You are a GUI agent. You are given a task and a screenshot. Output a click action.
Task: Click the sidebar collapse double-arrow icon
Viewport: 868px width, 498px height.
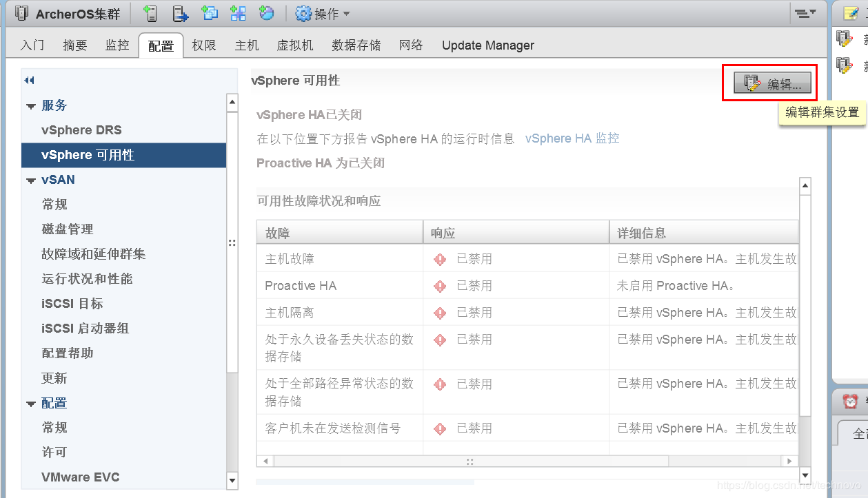click(28, 80)
